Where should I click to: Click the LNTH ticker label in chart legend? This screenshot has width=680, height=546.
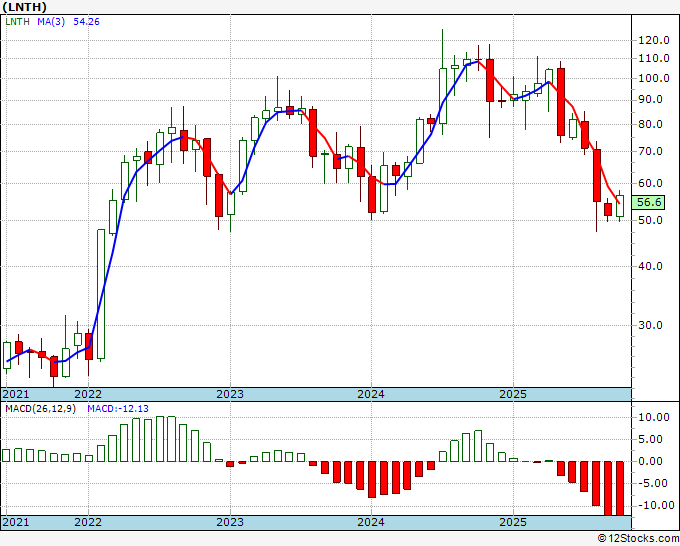pos(17,21)
